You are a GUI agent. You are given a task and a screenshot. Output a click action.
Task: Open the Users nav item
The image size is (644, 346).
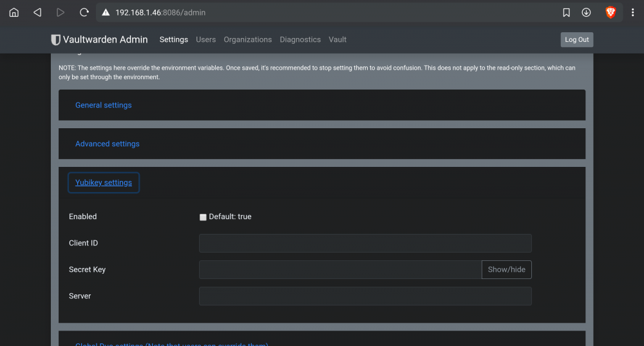206,39
